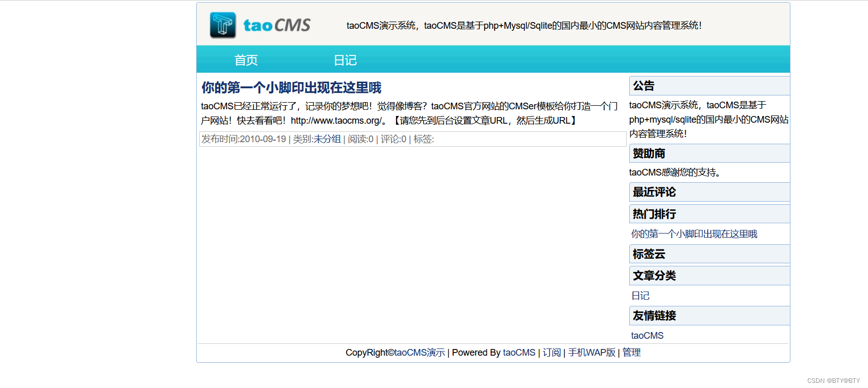
Task: Click the header slogan taoCMS演示系统 text
Action: (524, 25)
